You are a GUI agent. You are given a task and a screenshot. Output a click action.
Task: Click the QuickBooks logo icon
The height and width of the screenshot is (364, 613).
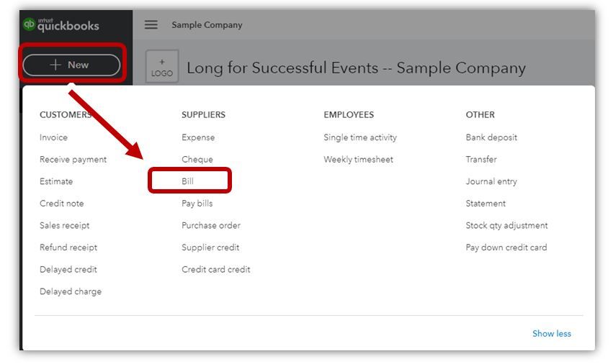point(29,24)
